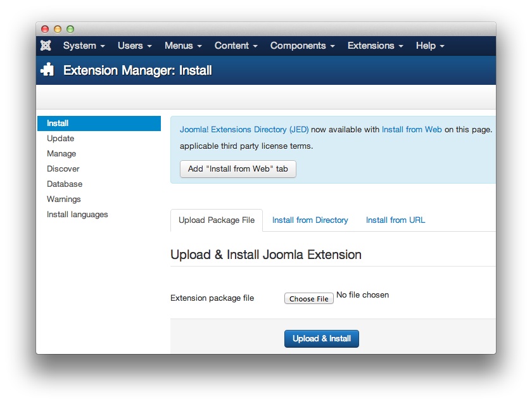Viewport: 532px width, 404px height.
Task: Open Warnings in the sidebar
Action: 64,199
